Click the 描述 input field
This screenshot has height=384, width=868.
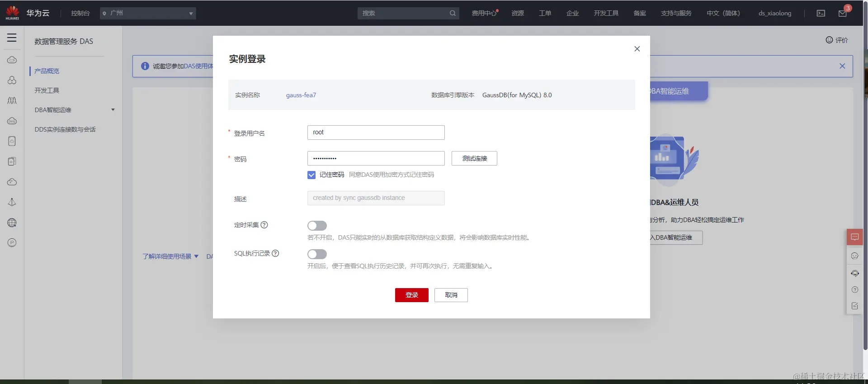click(x=376, y=198)
